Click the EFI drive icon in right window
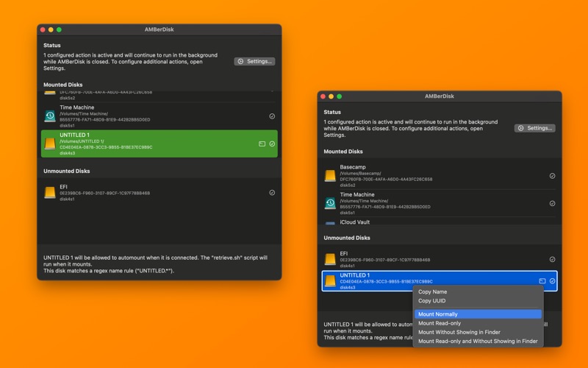The width and height of the screenshot is (588, 368). click(330, 259)
